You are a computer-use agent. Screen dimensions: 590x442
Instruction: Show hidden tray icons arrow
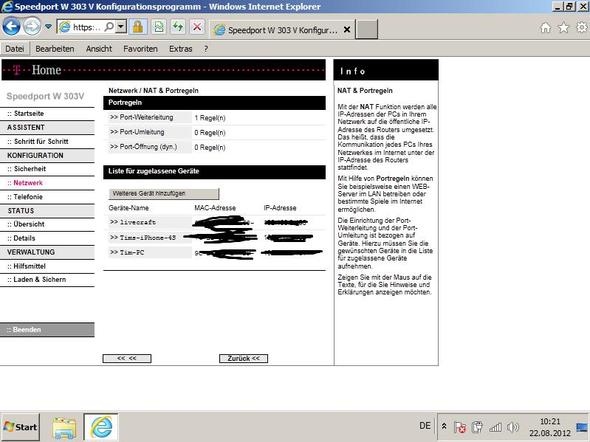[x=444, y=427]
